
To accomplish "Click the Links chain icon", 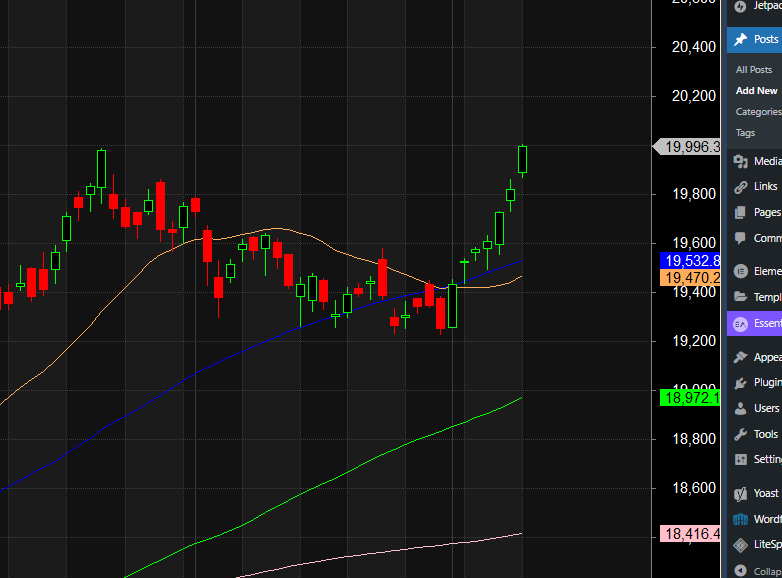I will tap(741, 187).
